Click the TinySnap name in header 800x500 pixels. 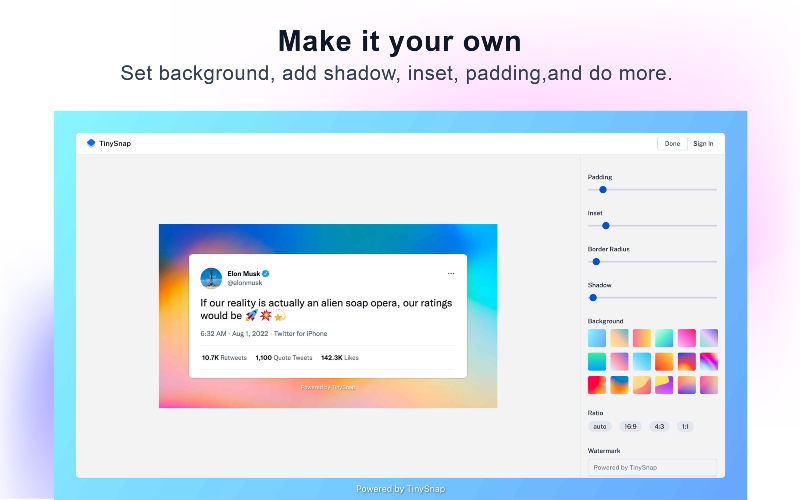[x=115, y=143]
